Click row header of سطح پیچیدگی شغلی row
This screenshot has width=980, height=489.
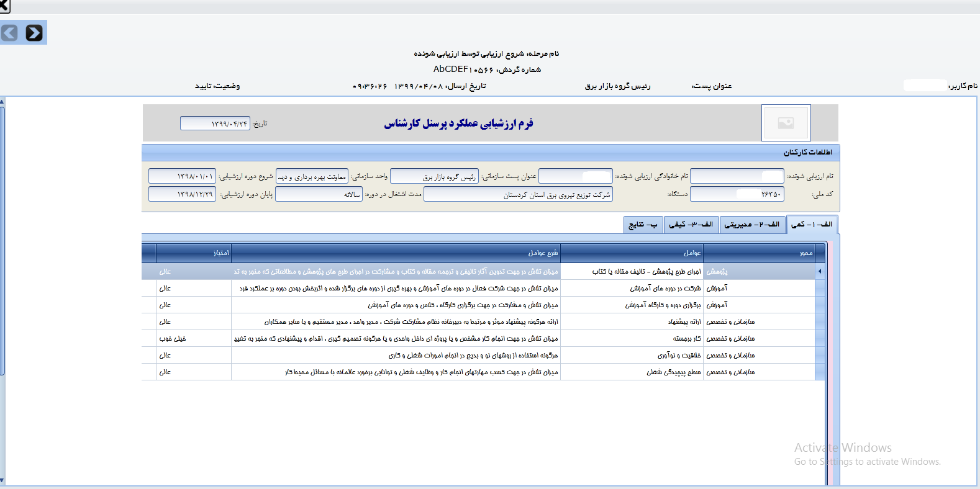point(820,372)
